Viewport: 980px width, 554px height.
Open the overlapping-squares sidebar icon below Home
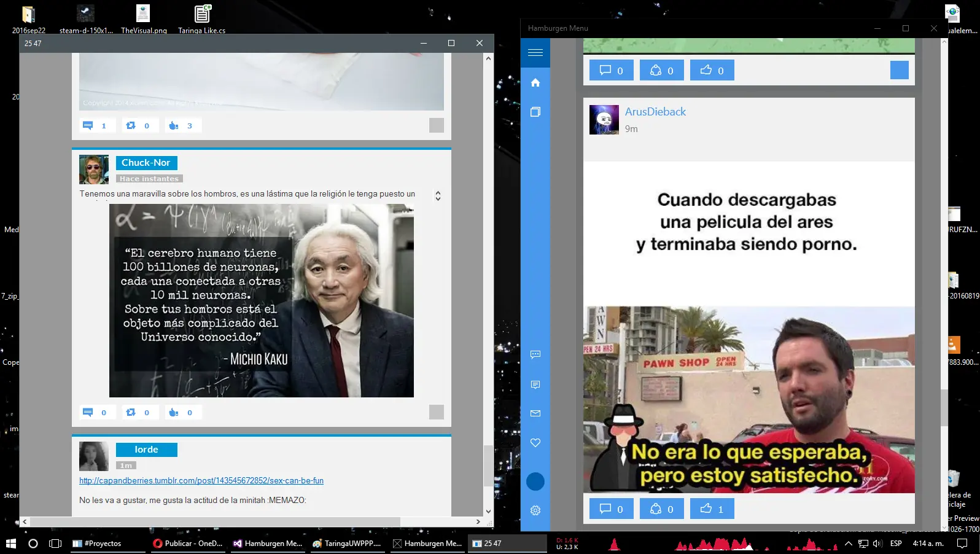(x=535, y=112)
